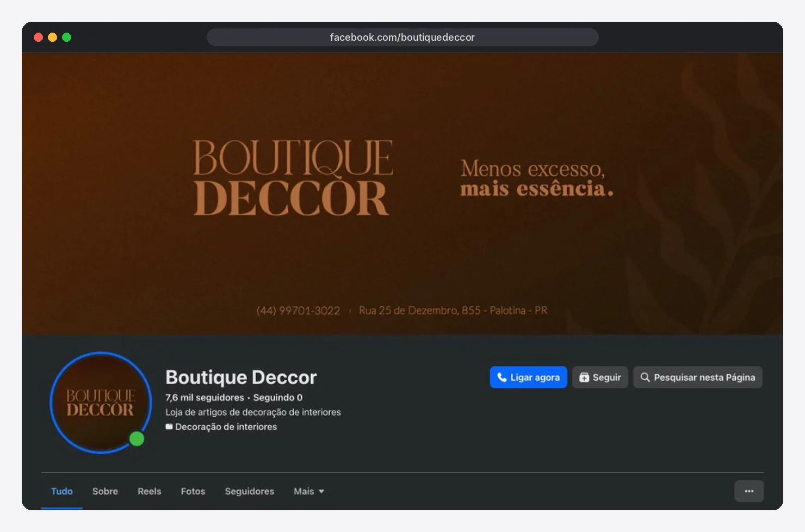This screenshot has height=532, width=805.
Task: Click the Ligar agora button
Action: [x=529, y=378]
